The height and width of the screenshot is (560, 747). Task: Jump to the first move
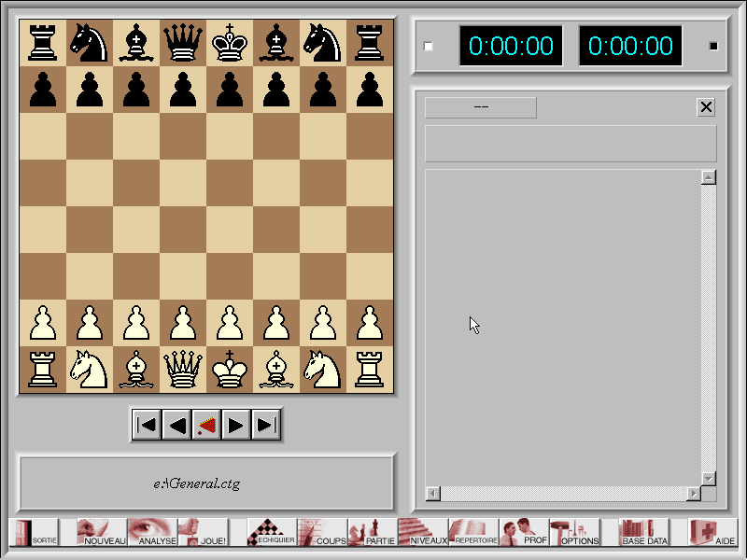tap(147, 425)
